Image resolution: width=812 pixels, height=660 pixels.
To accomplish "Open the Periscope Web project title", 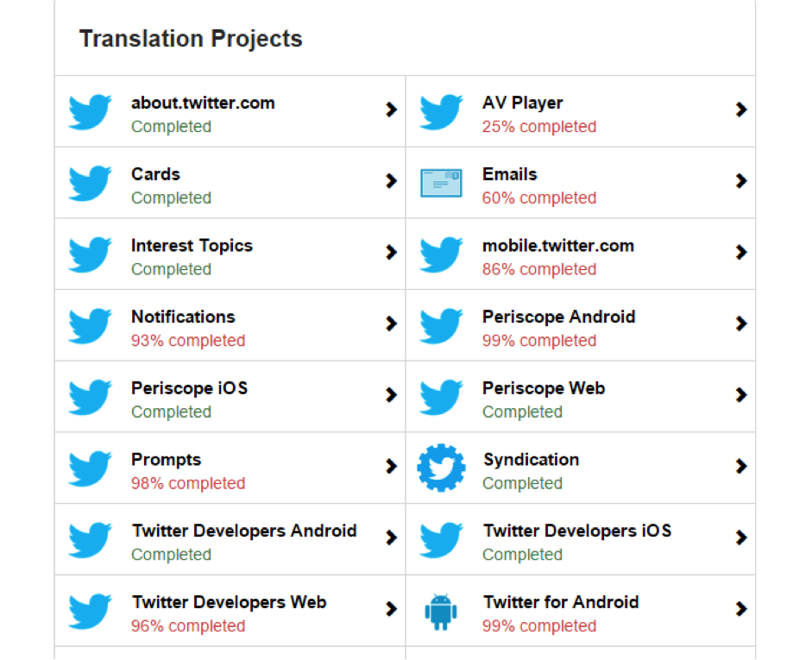I will click(544, 388).
